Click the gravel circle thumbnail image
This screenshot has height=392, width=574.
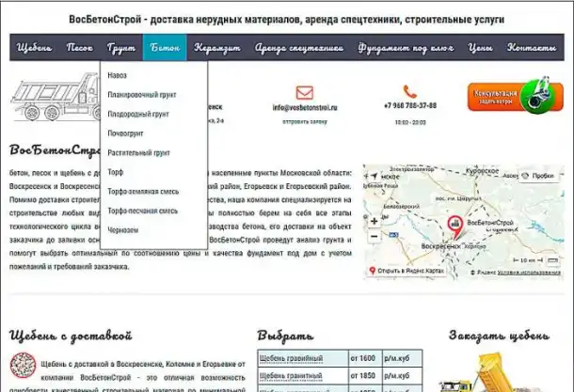[23, 366]
